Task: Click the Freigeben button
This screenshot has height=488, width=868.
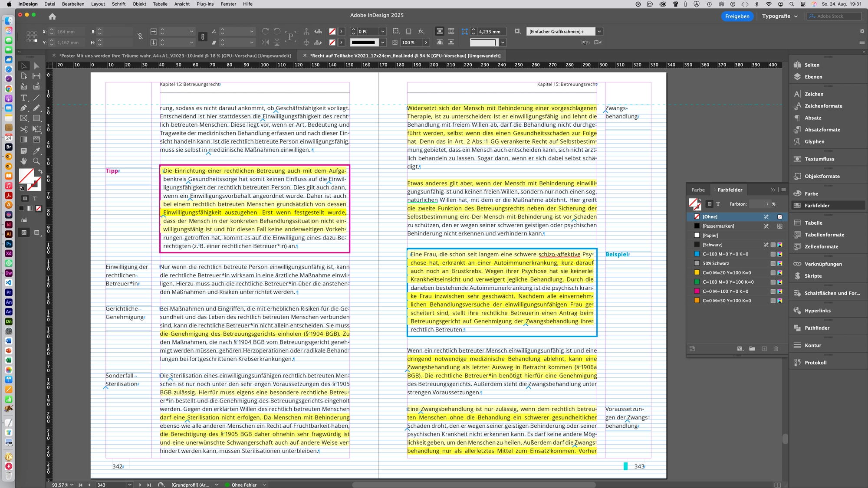Action: point(737,16)
